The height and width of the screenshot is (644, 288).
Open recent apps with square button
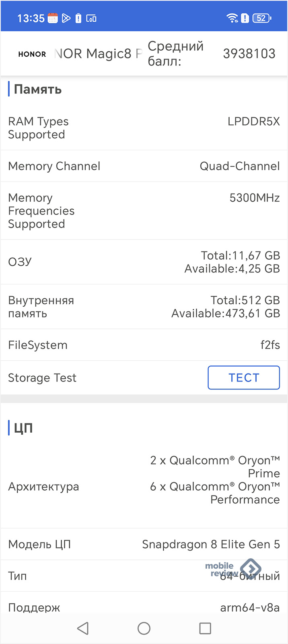(x=205, y=628)
